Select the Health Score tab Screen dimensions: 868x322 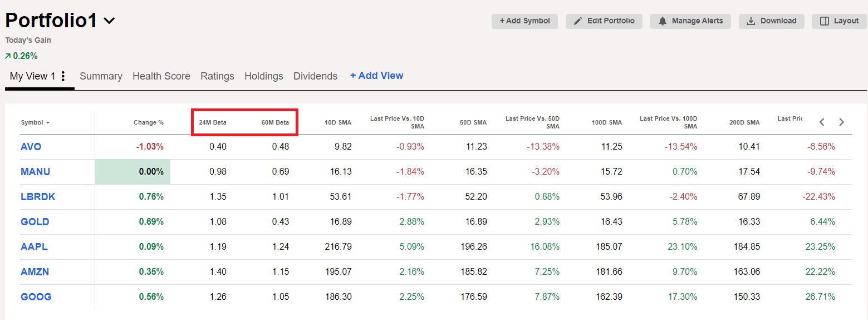(161, 76)
